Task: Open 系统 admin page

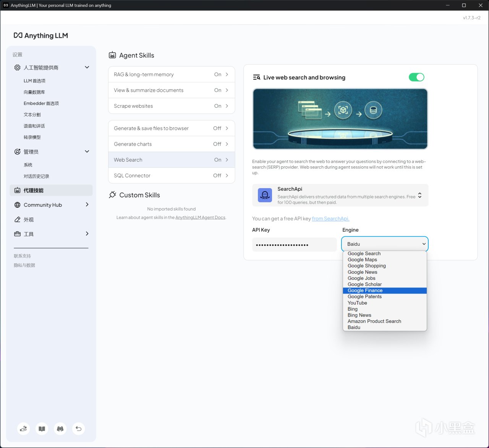Action: (x=28, y=165)
